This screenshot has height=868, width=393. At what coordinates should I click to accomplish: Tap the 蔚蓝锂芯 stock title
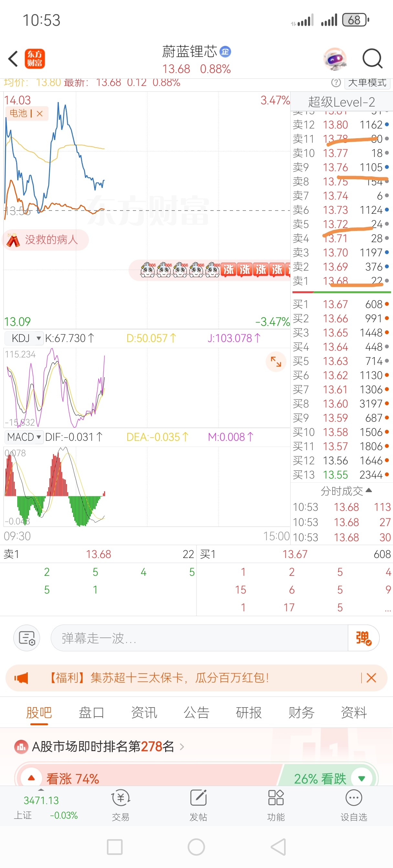190,52
